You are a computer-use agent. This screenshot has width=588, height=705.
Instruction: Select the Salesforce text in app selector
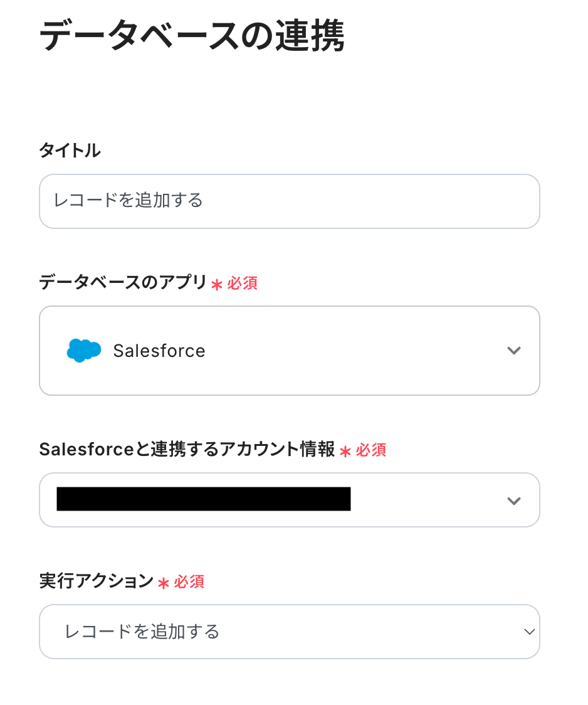click(159, 351)
